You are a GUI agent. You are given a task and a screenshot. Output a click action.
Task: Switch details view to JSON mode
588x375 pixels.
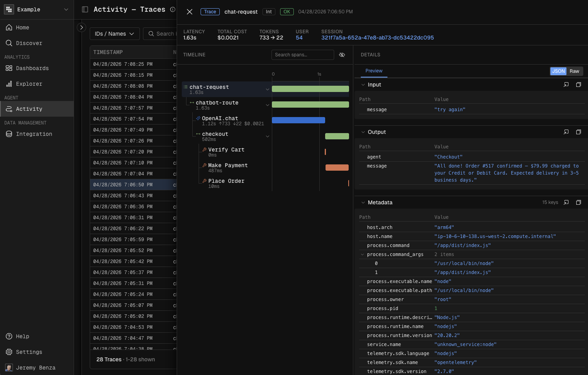point(558,71)
